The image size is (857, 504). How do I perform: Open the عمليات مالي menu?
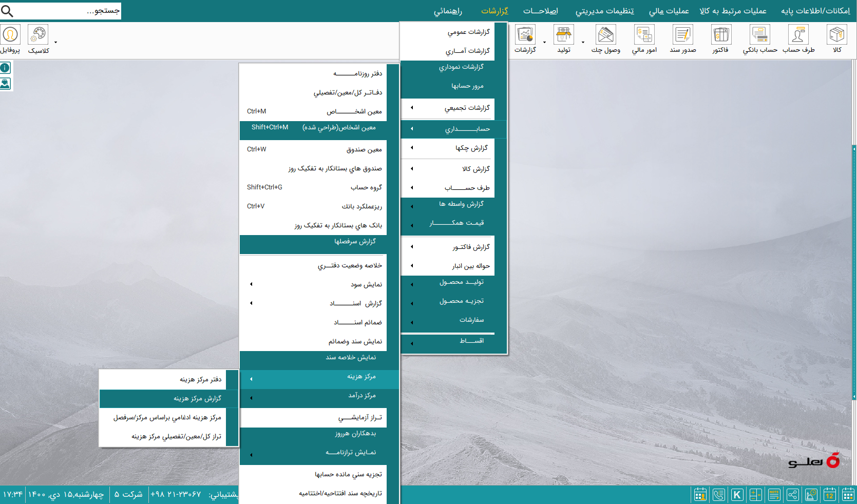tap(669, 11)
